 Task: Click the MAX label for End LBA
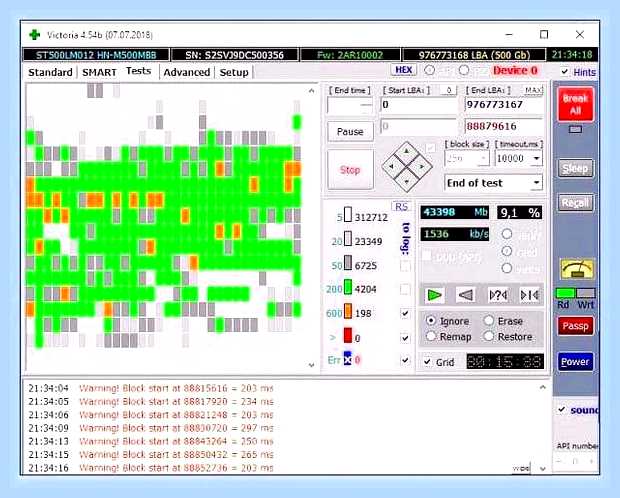(533, 91)
